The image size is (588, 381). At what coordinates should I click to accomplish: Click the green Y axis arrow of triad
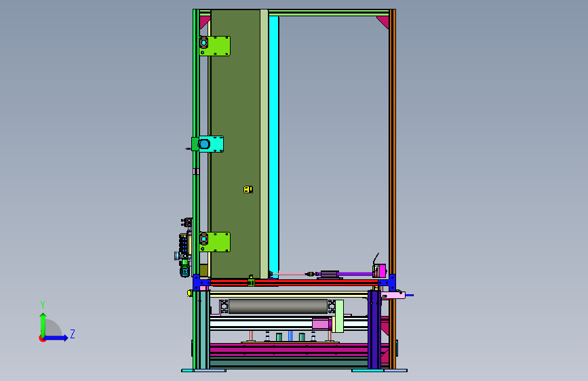click(43, 324)
